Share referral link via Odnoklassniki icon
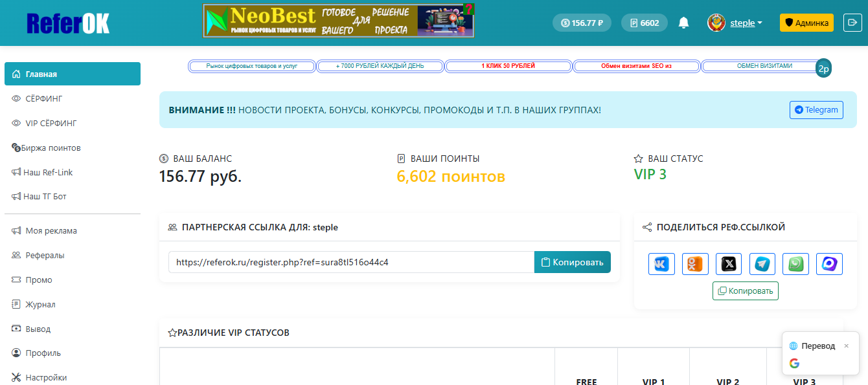This screenshot has width=868, height=385. pyautogui.click(x=695, y=264)
